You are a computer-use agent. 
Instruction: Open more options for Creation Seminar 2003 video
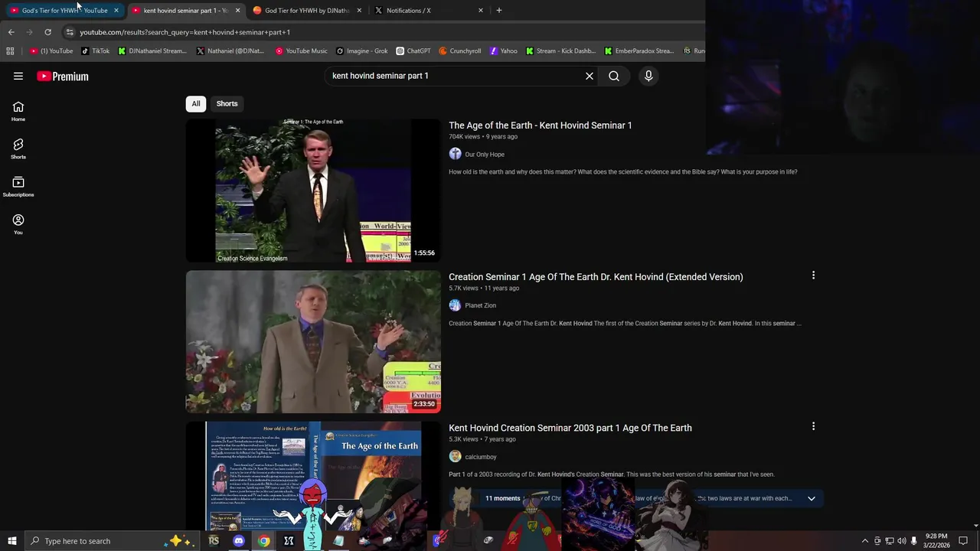[813, 426]
